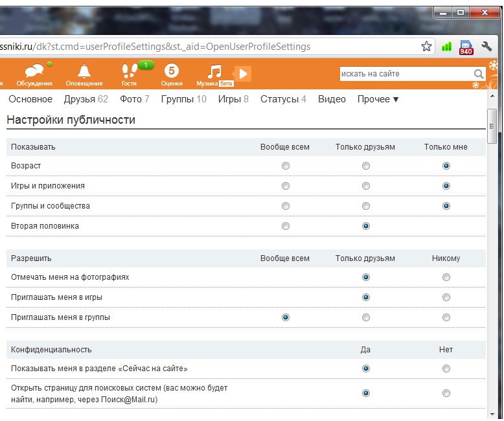Switch to the Друзья tab

86,99
